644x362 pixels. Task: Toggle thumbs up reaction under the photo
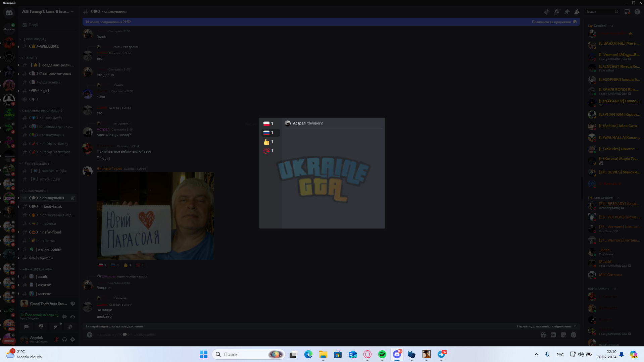click(127, 265)
